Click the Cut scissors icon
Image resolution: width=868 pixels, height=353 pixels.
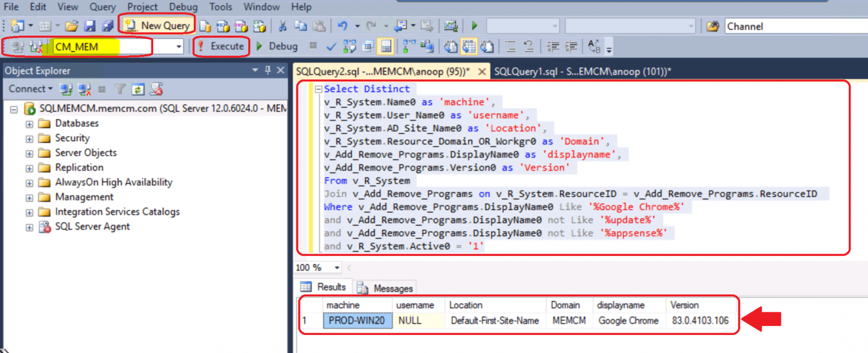click(282, 26)
